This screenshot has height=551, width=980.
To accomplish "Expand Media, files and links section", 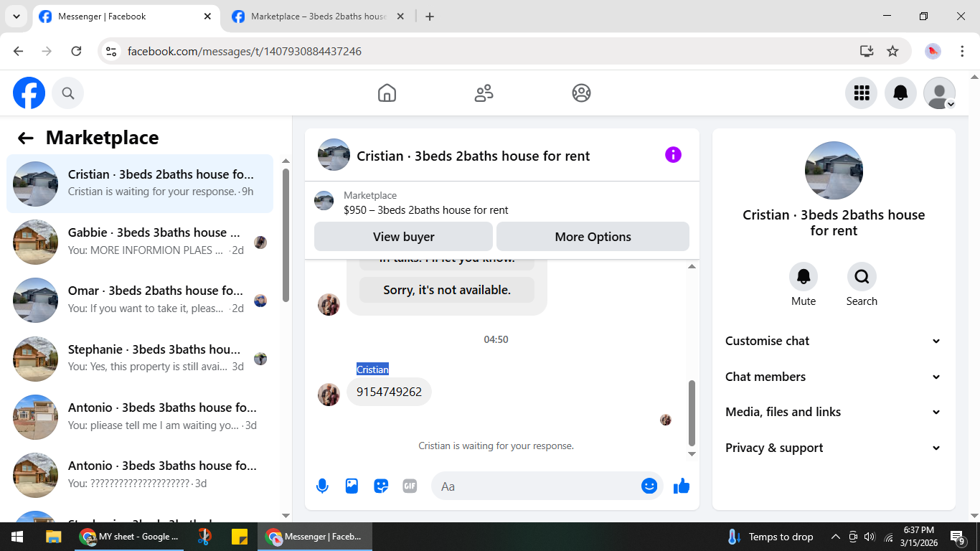I will [x=833, y=412].
